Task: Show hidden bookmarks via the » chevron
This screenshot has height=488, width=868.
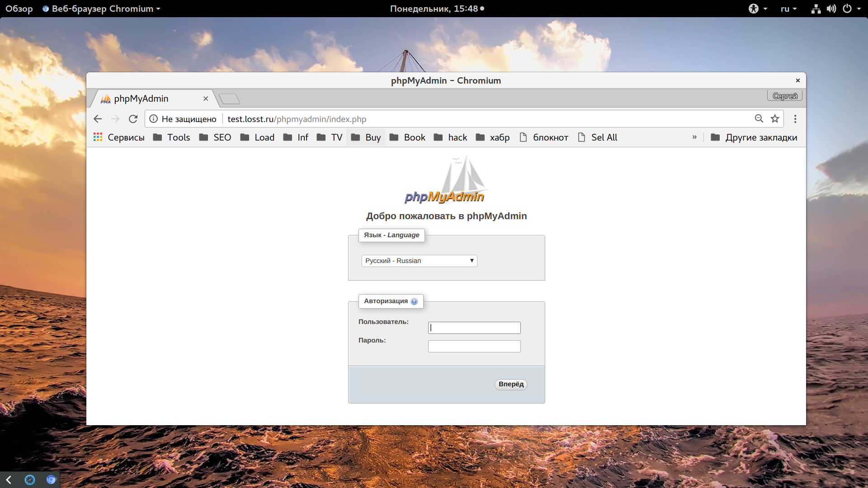Action: [694, 137]
